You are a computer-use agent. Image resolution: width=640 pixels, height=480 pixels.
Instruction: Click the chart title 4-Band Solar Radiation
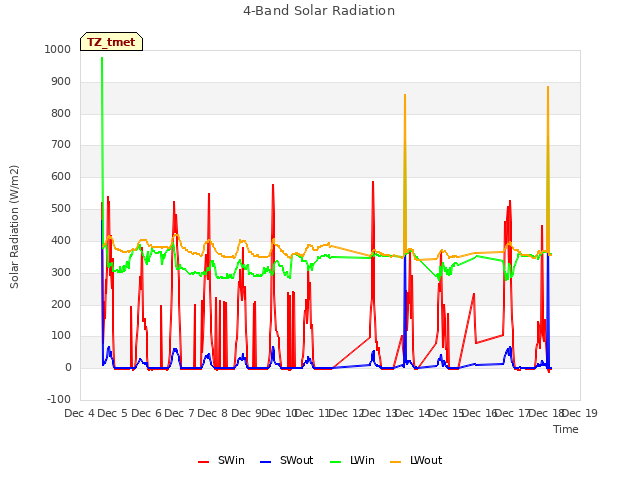pyautogui.click(x=319, y=11)
